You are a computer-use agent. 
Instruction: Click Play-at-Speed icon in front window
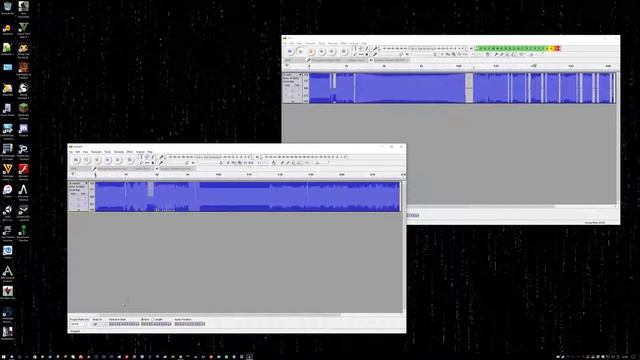pos(307,163)
